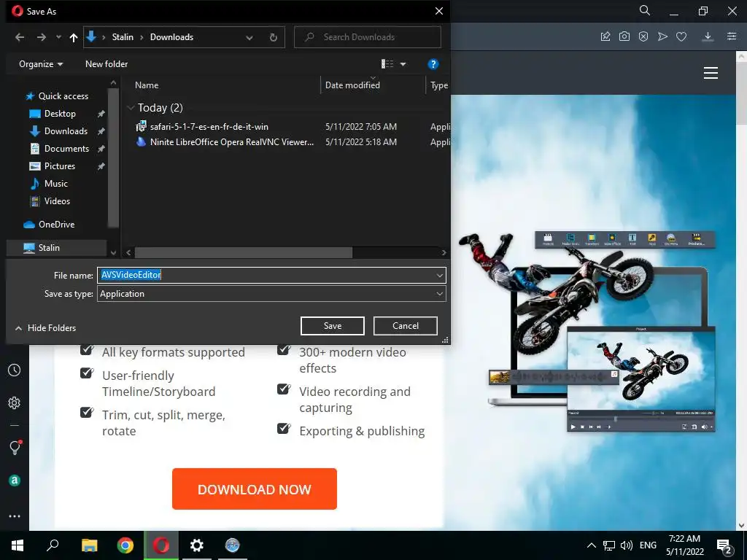
Task: Go back in Save As dialog
Action: point(20,37)
